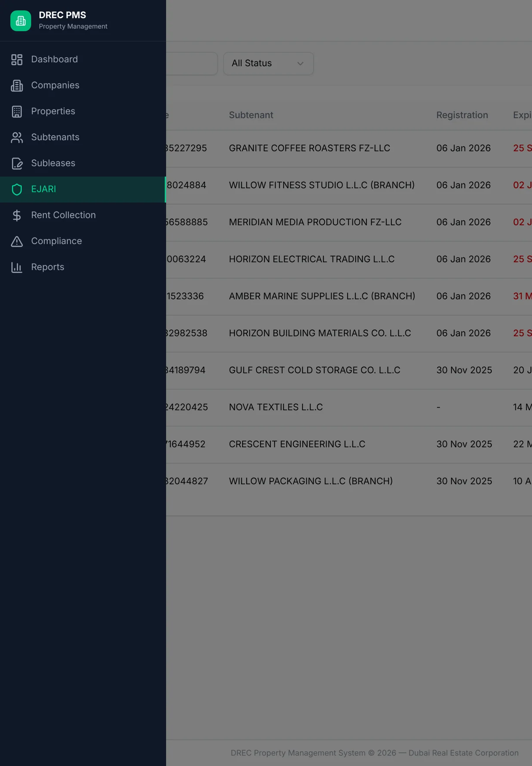This screenshot has height=766, width=532.
Task: Select NOVA TEXTILES L.L.C row
Action: pyautogui.click(x=349, y=407)
